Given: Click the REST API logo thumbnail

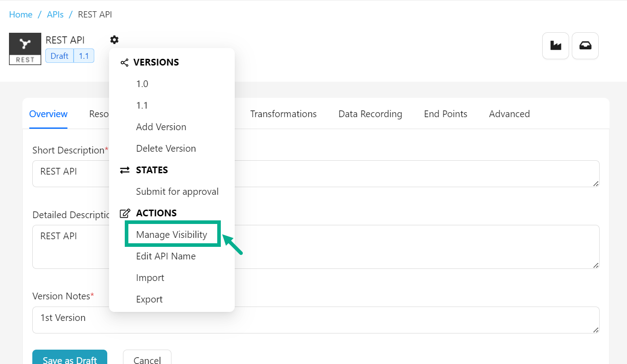Looking at the screenshot, I should 25,49.
